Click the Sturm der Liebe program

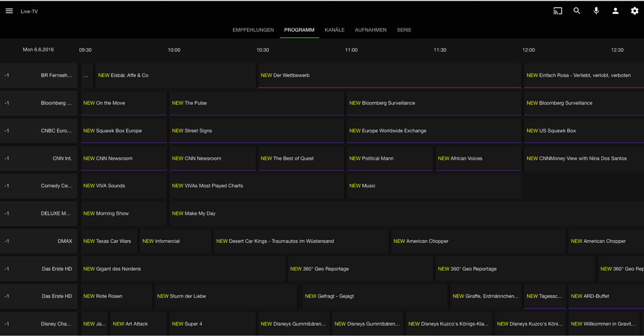click(226, 296)
